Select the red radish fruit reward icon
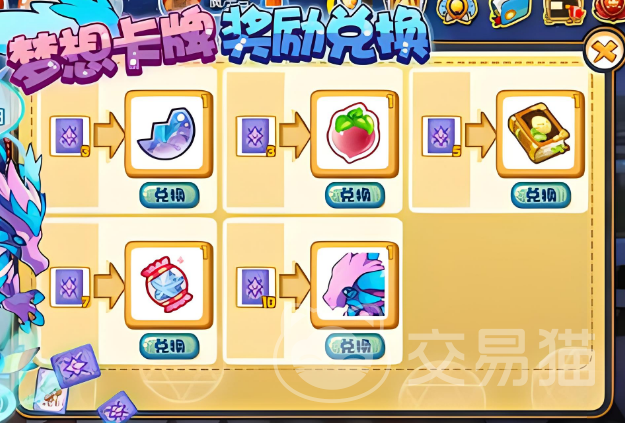625x423 pixels. 354,134
